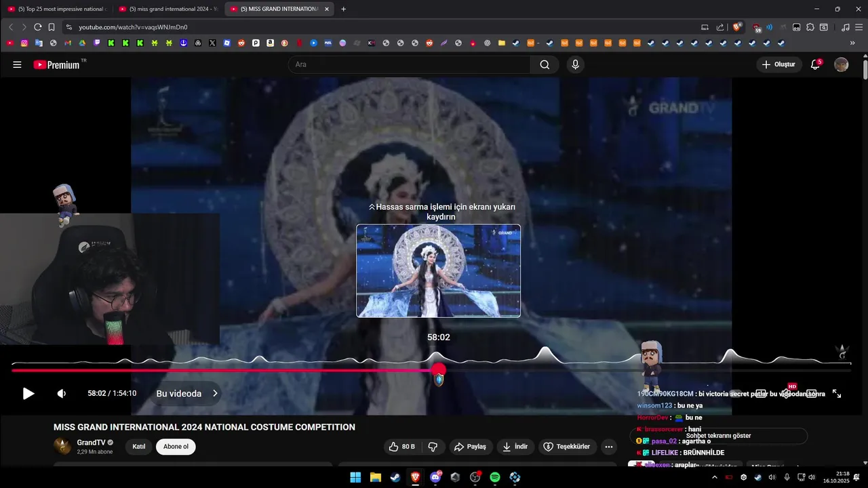
Task: Open the X (Twitter) bookmark
Action: (x=212, y=43)
